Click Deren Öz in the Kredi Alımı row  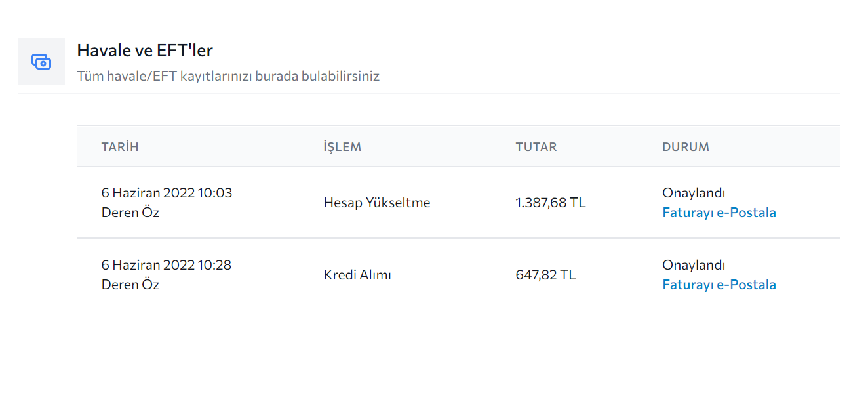(130, 285)
